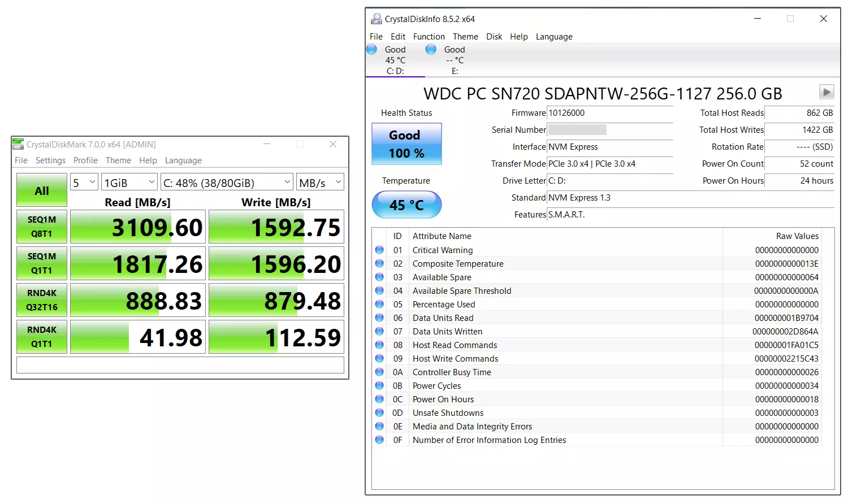Select the E: disk status orb
The image size is (848, 504).
(x=431, y=49)
